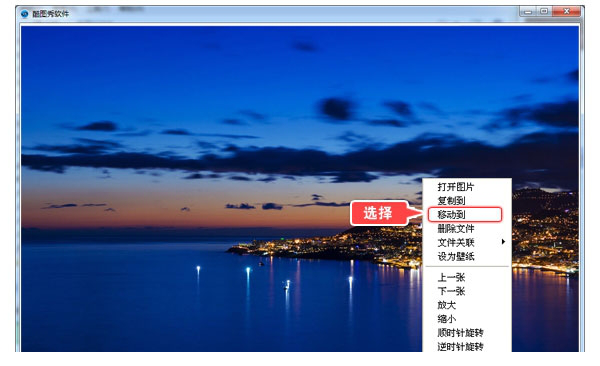Maximize the image viewer window
Screen dimensions: 600x366
pos(544,11)
